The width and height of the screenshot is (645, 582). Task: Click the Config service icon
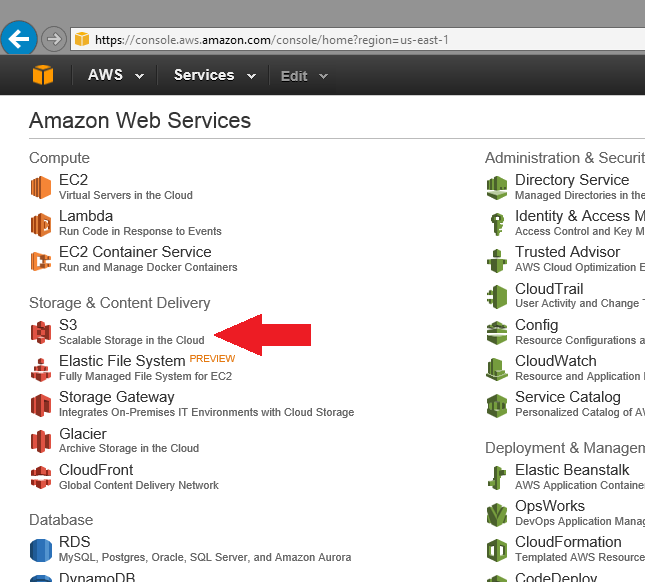pyautogui.click(x=497, y=332)
